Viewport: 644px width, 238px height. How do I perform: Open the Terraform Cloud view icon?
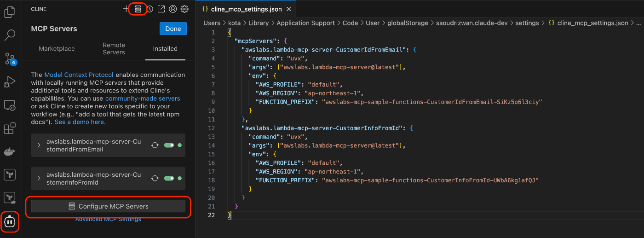click(10, 198)
